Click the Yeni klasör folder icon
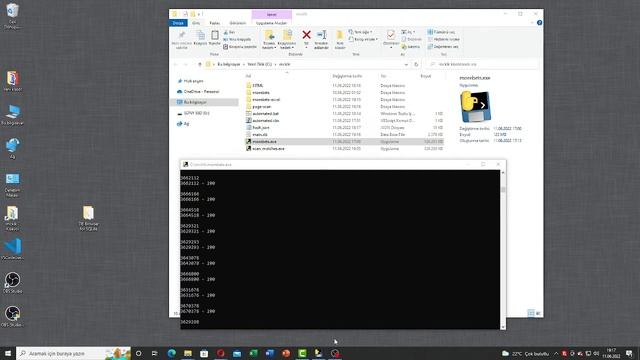 point(340,36)
